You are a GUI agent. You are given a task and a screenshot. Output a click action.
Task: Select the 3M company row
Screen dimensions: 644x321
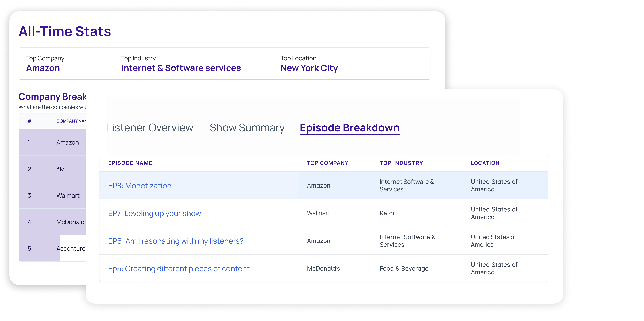click(x=60, y=169)
